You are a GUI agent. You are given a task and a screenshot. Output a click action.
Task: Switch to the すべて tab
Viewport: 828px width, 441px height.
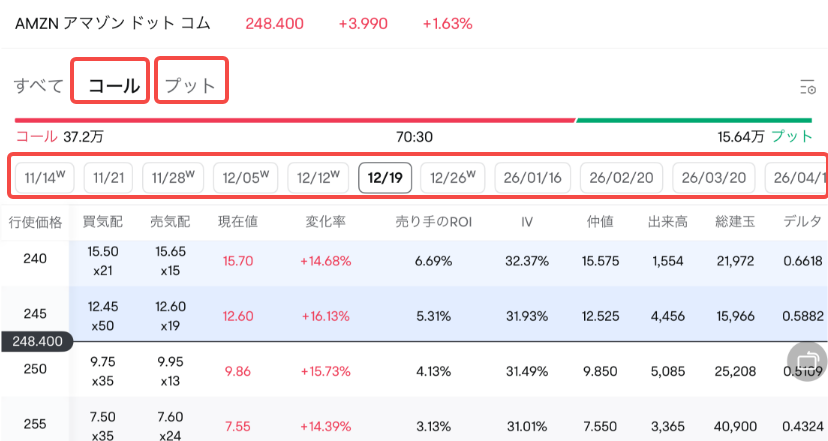[39, 86]
